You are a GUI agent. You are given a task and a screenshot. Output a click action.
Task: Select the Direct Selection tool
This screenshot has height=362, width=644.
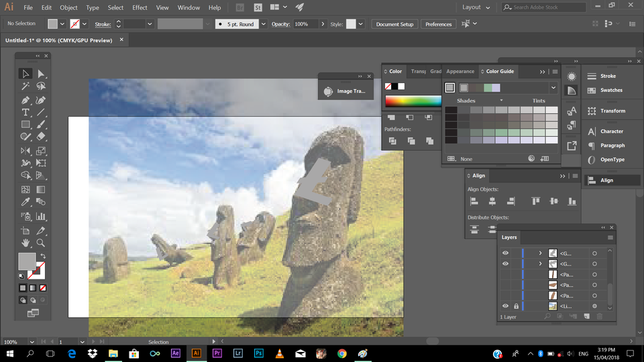(41, 74)
